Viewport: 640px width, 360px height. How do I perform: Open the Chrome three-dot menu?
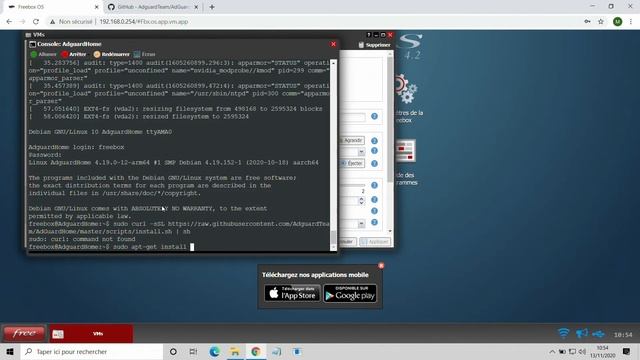pos(631,22)
